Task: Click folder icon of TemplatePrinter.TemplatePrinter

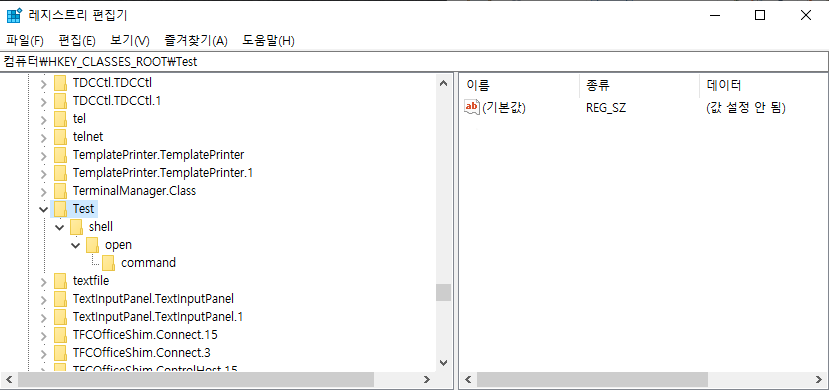Action: coord(61,155)
